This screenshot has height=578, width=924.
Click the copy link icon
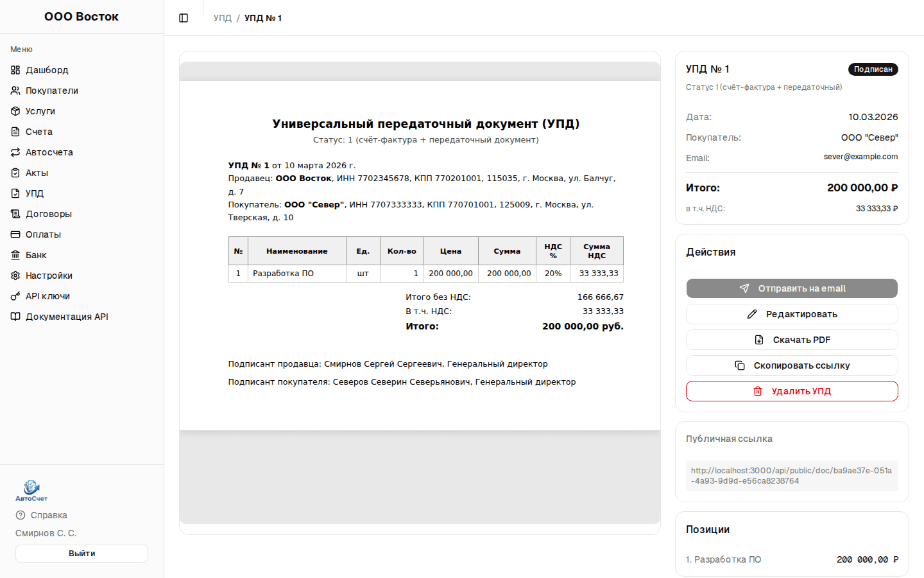[x=740, y=365]
